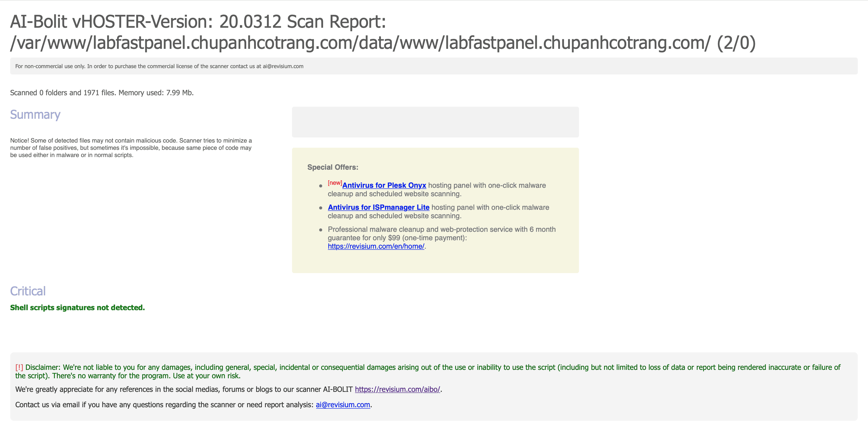Click the ai@revisium.com email link
Viewport: 868px width, 422px height.
[343, 405]
